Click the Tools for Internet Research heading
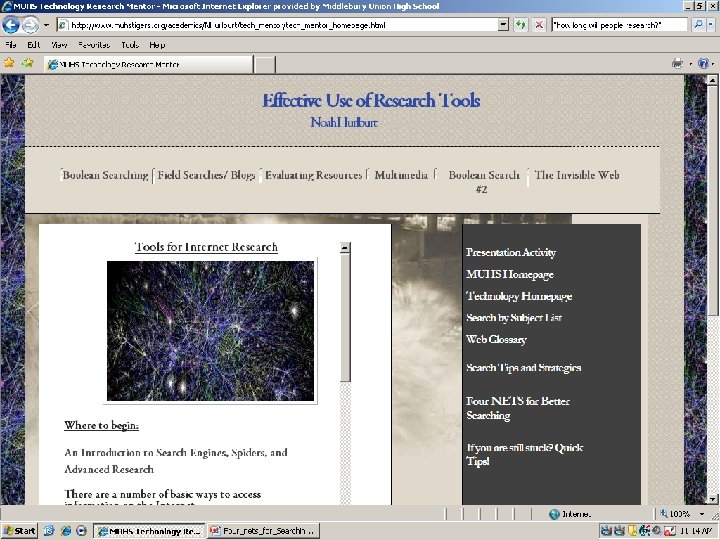This screenshot has height=540, width=720. coord(206,247)
